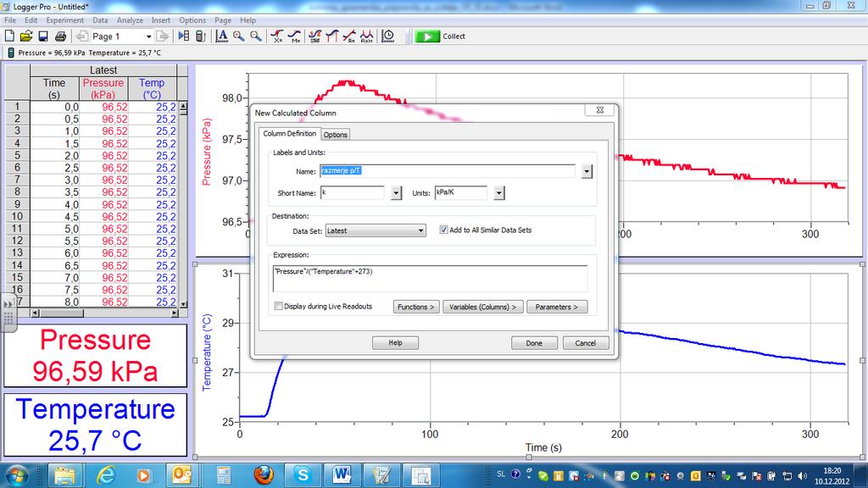This screenshot has height=488, width=868.
Task: Open the Page menu
Action: click(x=223, y=20)
